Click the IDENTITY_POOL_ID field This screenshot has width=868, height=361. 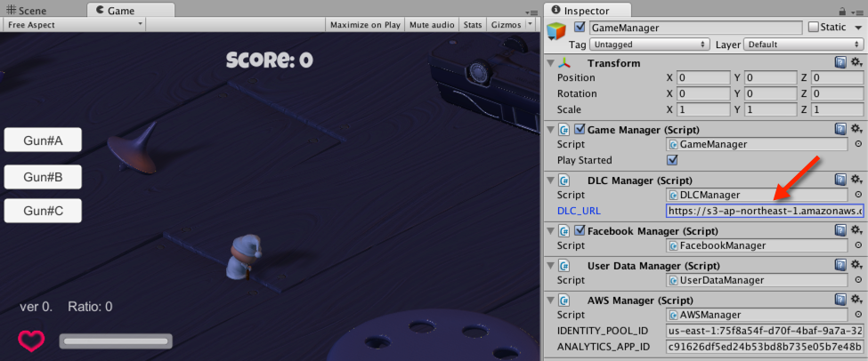765,331
